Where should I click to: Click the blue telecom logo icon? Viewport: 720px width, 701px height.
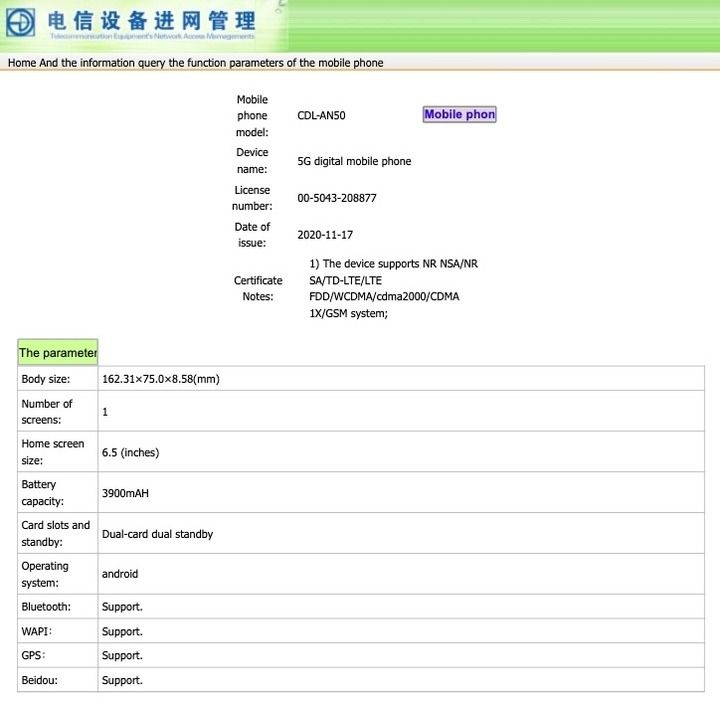[x=23, y=22]
